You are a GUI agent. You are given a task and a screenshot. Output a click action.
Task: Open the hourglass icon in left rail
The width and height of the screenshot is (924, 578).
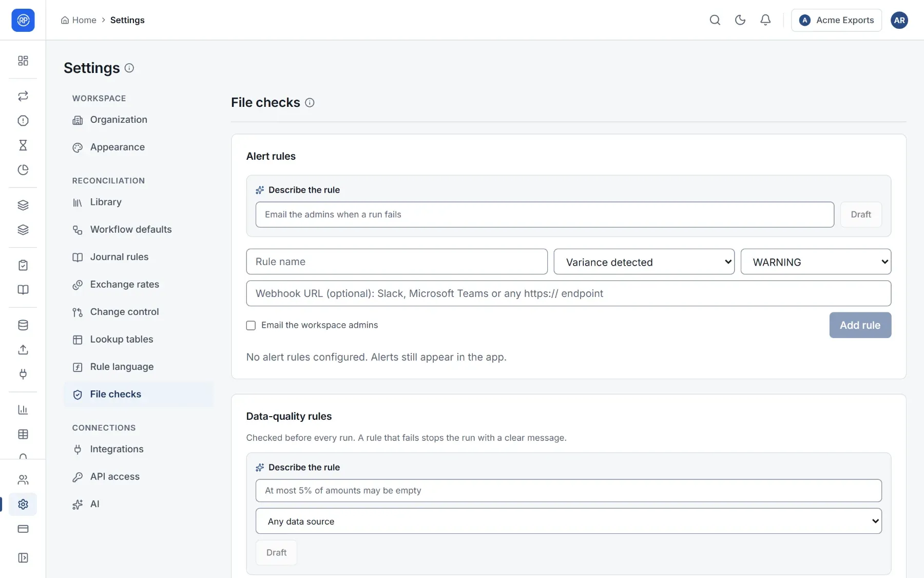pyautogui.click(x=23, y=145)
